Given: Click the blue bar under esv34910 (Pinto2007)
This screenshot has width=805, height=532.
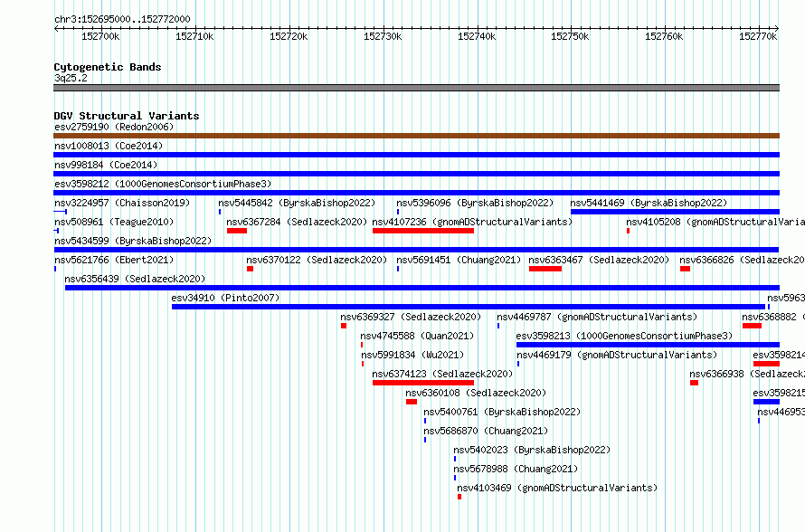Looking at the screenshot, I should tap(469, 307).
